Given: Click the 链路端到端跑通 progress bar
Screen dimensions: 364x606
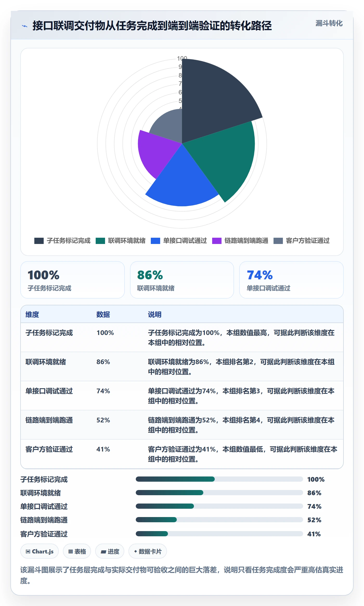Looking at the screenshot, I should click(219, 520).
